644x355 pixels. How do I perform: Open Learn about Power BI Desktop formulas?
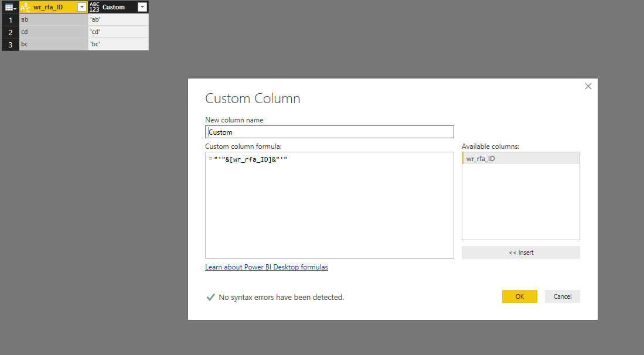[267, 267]
